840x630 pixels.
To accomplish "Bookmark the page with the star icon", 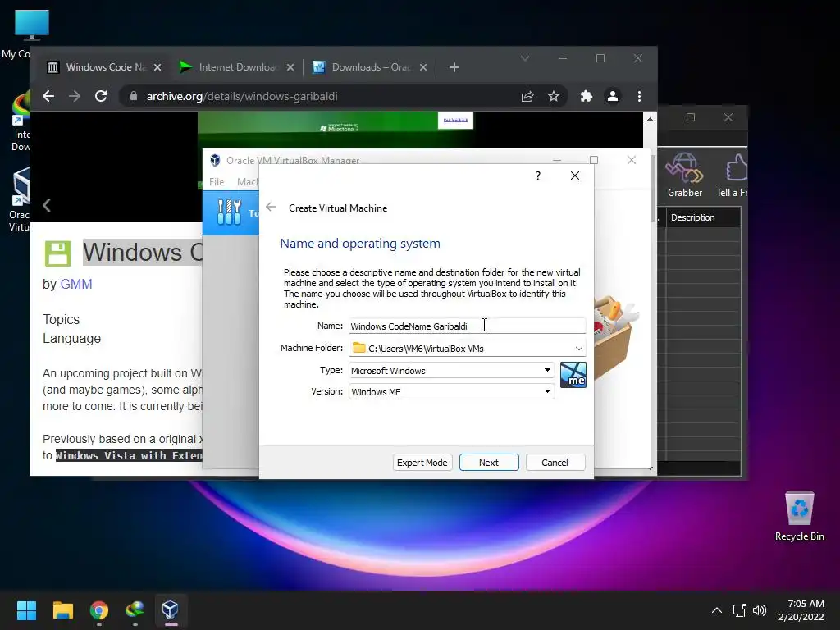I will pyautogui.click(x=554, y=97).
